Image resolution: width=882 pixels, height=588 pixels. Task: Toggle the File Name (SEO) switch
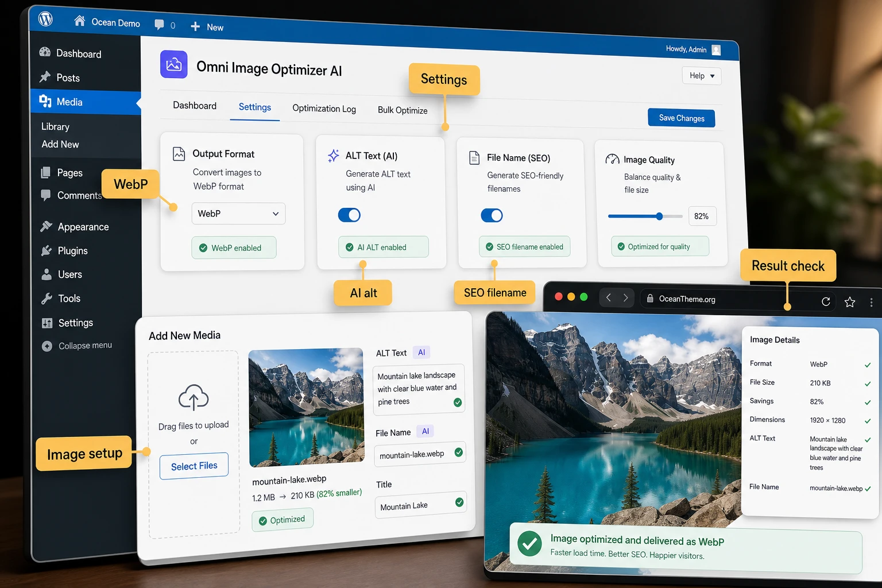point(492,215)
